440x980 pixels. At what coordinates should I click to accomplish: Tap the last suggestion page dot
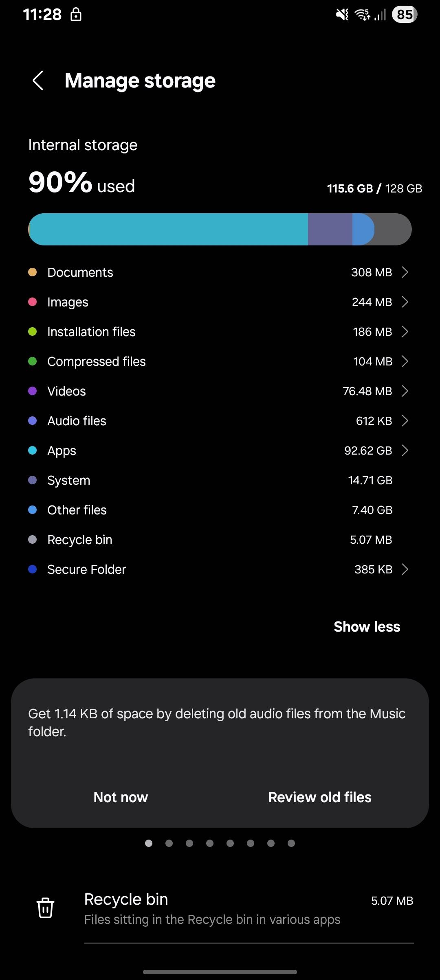[x=291, y=843]
